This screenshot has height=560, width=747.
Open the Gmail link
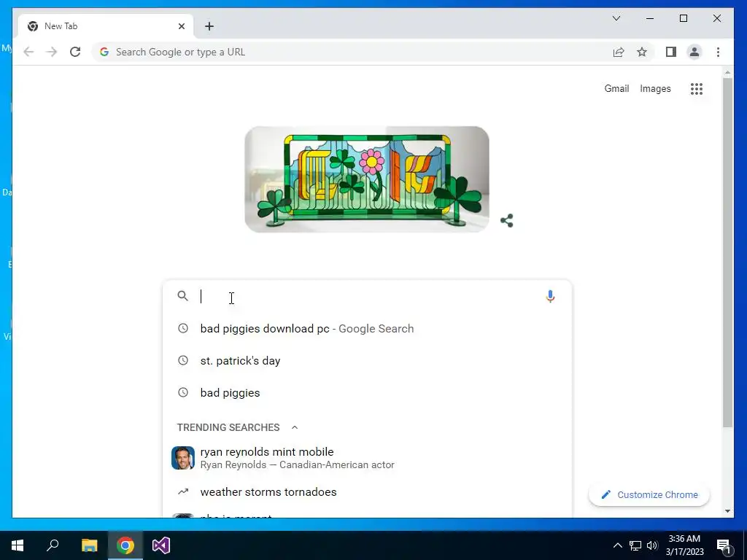tap(616, 88)
